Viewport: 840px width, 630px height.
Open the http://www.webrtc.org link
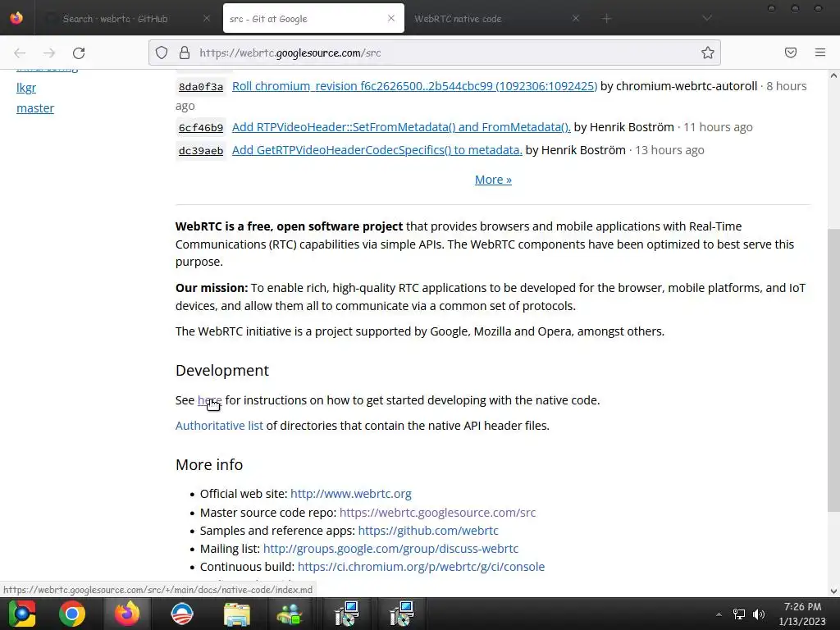pyautogui.click(x=351, y=493)
